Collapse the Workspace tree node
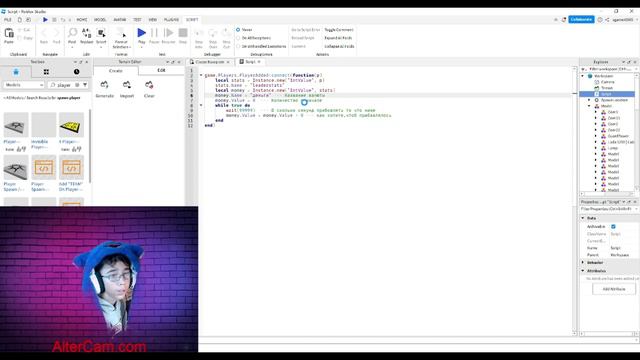Viewport: 640px width, 360px height. (x=582, y=76)
